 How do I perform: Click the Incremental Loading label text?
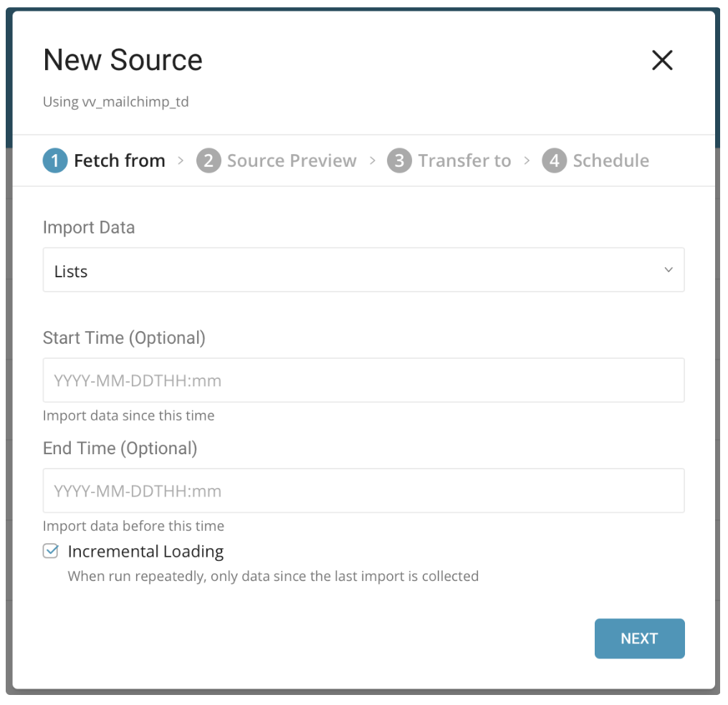click(x=145, y=552)
